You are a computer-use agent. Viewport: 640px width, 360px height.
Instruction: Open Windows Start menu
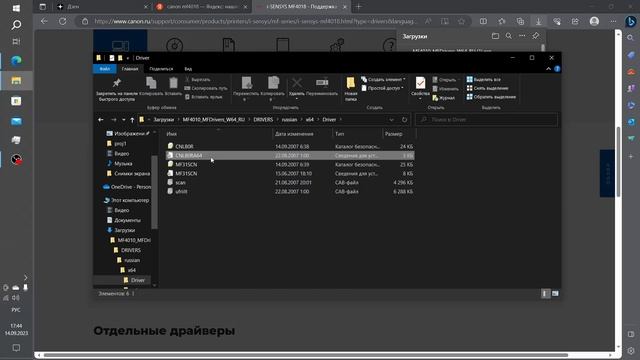(x=16, y=8)
